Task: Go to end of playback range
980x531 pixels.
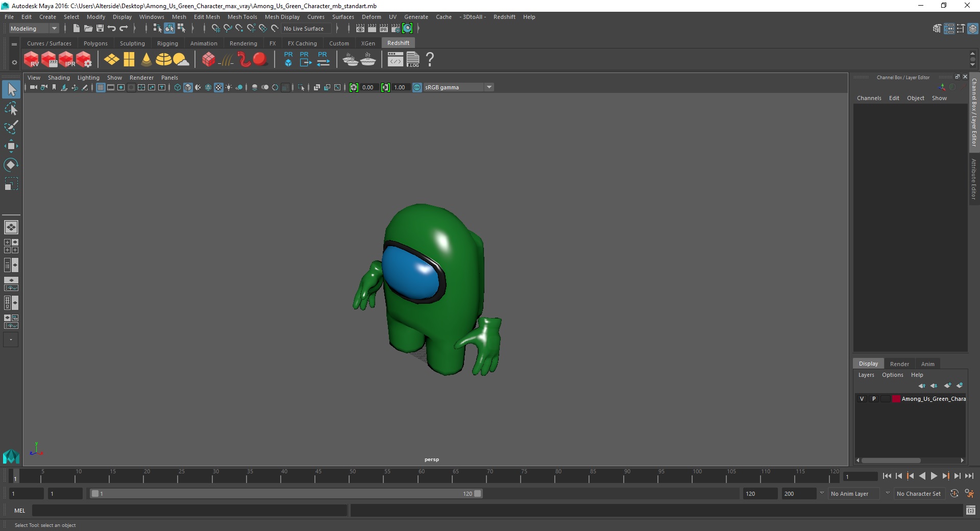Action: pos(969,476)
